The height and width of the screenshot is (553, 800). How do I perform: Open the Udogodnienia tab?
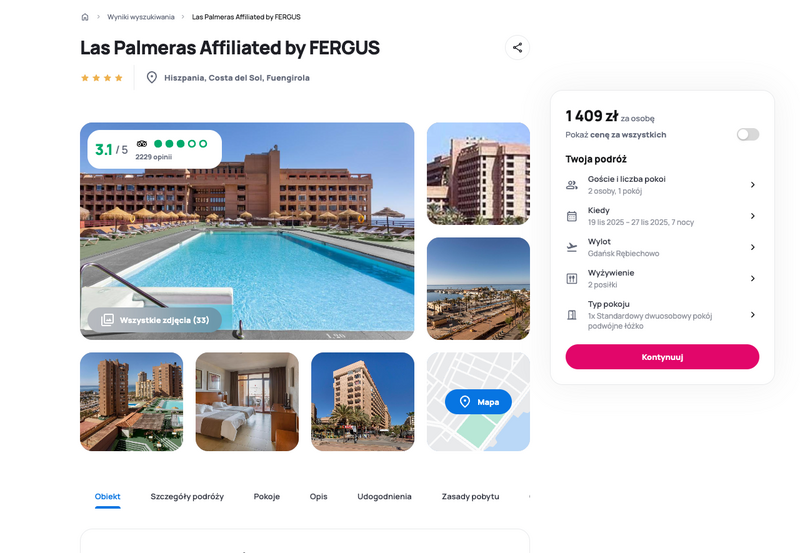coord(384,497)
